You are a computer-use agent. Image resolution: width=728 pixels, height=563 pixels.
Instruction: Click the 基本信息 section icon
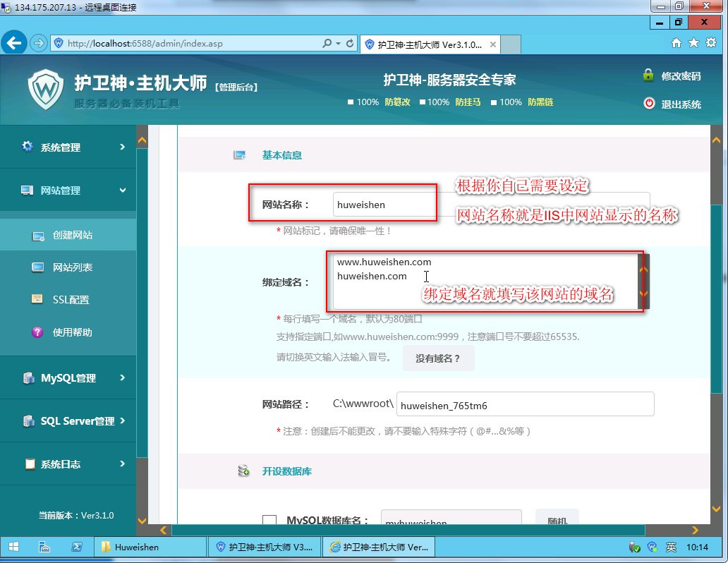240,155
